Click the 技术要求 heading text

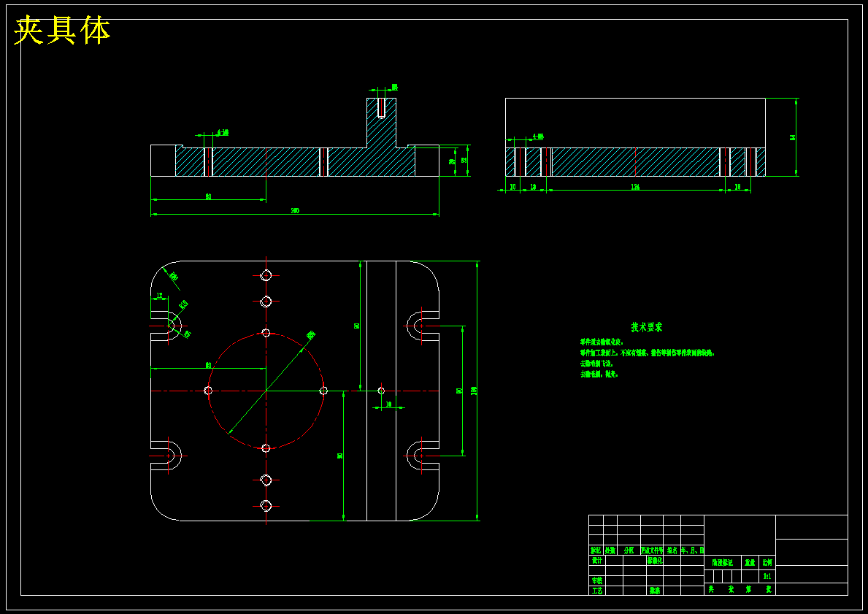point(647,327)
